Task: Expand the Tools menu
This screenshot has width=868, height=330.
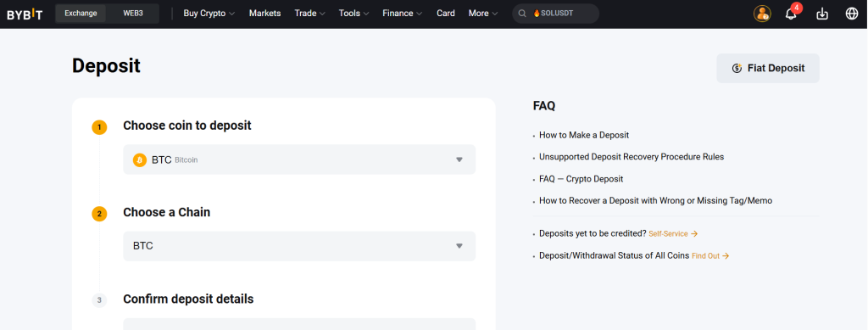Action: [353, 14]
